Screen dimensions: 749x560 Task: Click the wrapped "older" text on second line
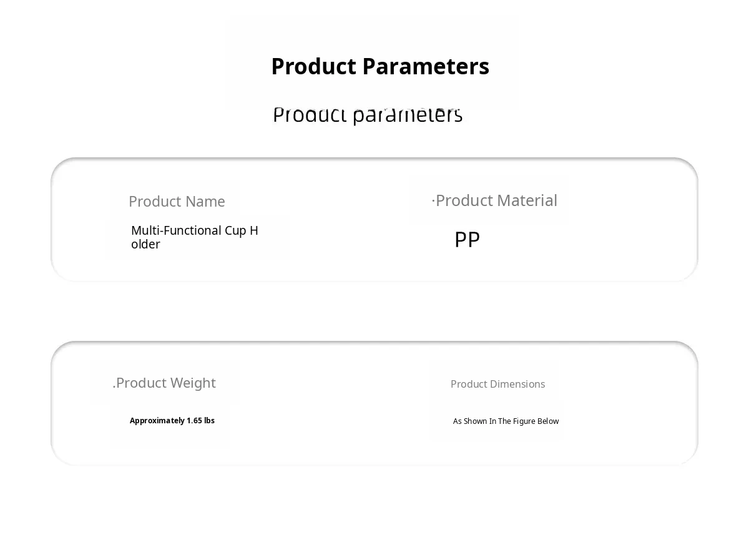click(x=145, y=245)
